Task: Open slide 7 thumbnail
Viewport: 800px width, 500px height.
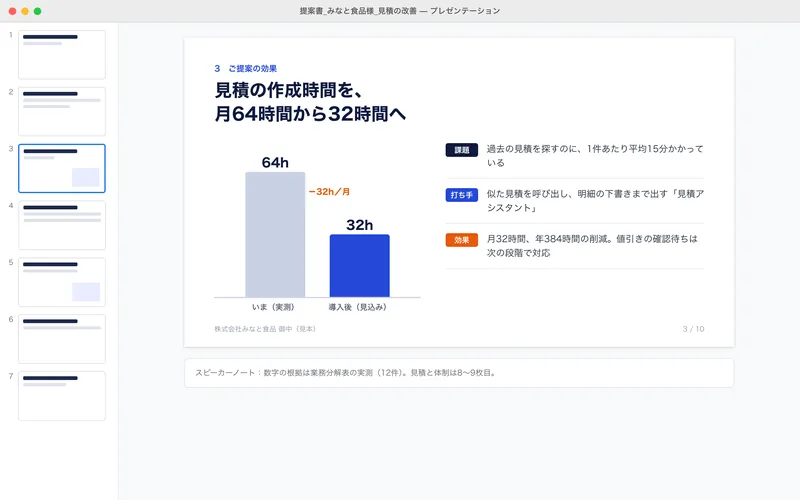Action: click(x=62, y=396)
